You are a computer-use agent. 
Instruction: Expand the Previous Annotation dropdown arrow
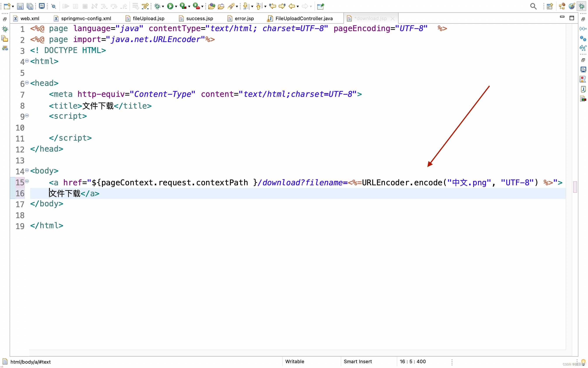tap(265, 7)
